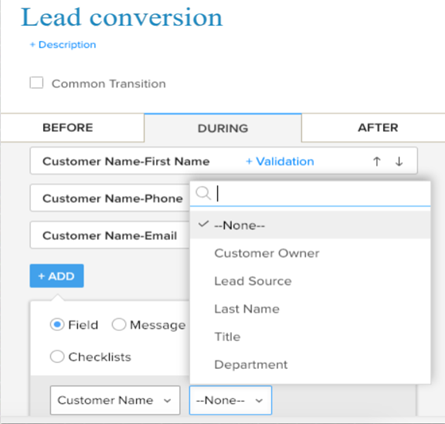Click the + ADD button

(x=57, y=276)
